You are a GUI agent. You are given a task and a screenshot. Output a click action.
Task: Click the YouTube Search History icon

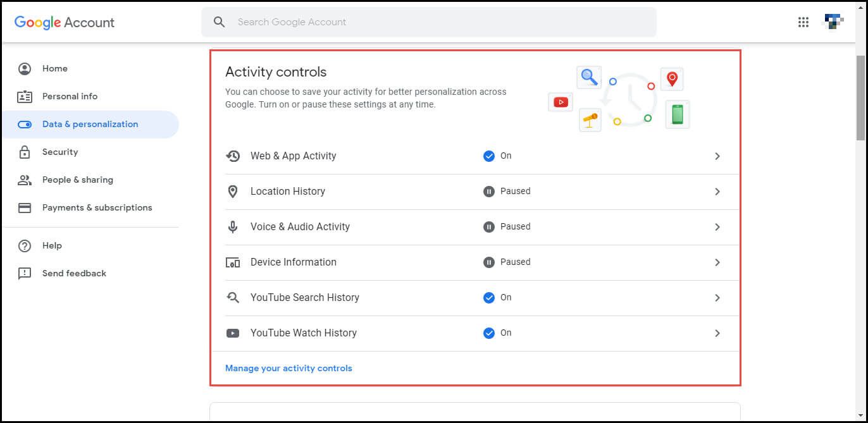[x=233, y=297]
